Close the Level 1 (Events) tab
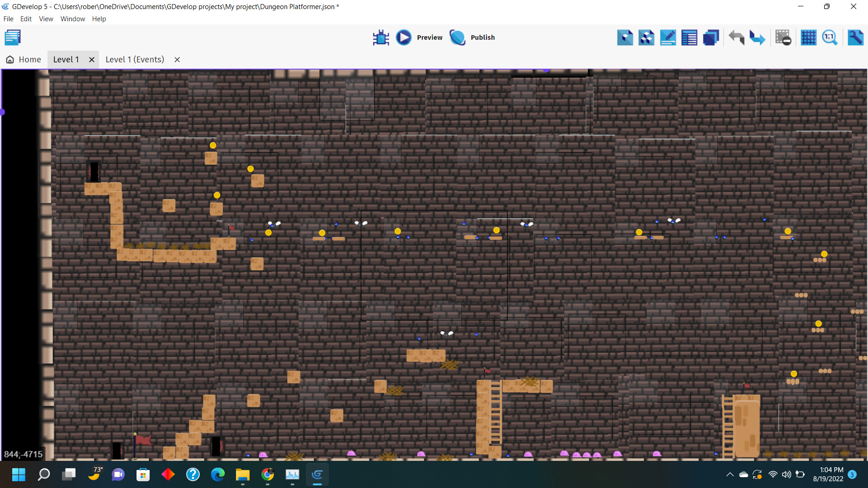 pyautogui.click(x=177, y=59)
